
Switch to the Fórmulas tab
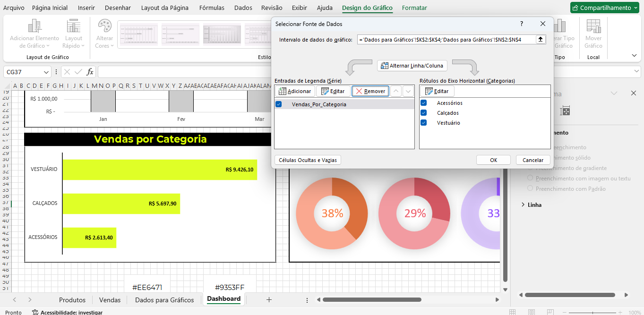coord(212,8)
